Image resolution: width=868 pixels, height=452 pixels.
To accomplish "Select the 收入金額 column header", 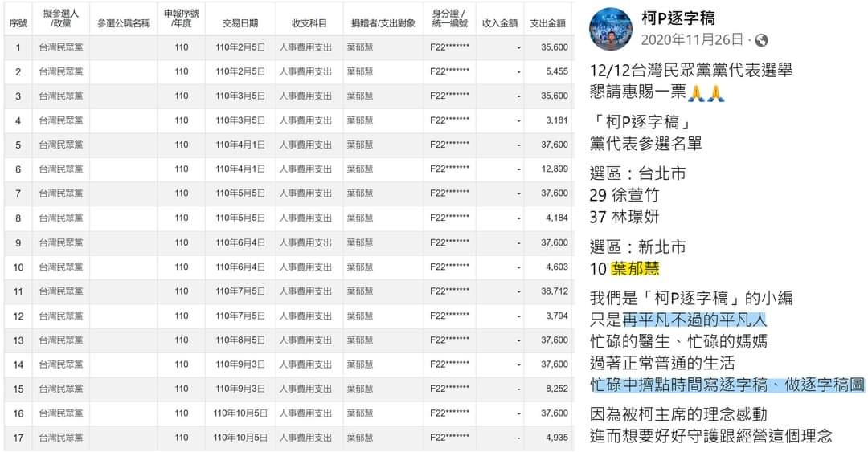I will click(500, 23).
